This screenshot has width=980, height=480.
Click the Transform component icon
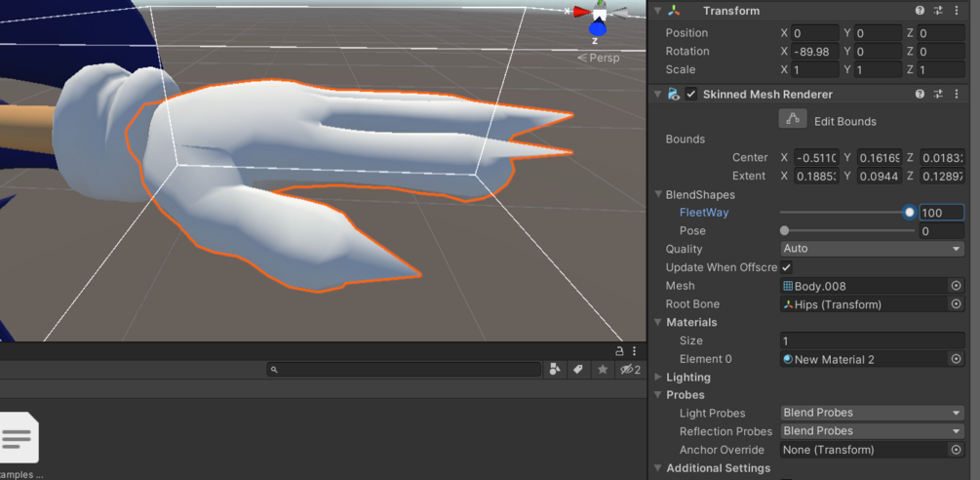coord(674,11)
